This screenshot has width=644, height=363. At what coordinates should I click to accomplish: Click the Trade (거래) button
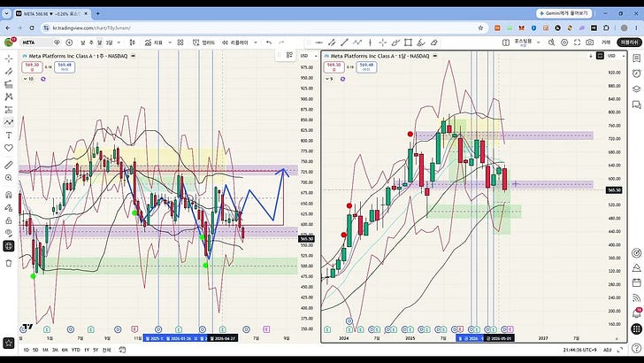pyautogui.click(x=606, y=42)
